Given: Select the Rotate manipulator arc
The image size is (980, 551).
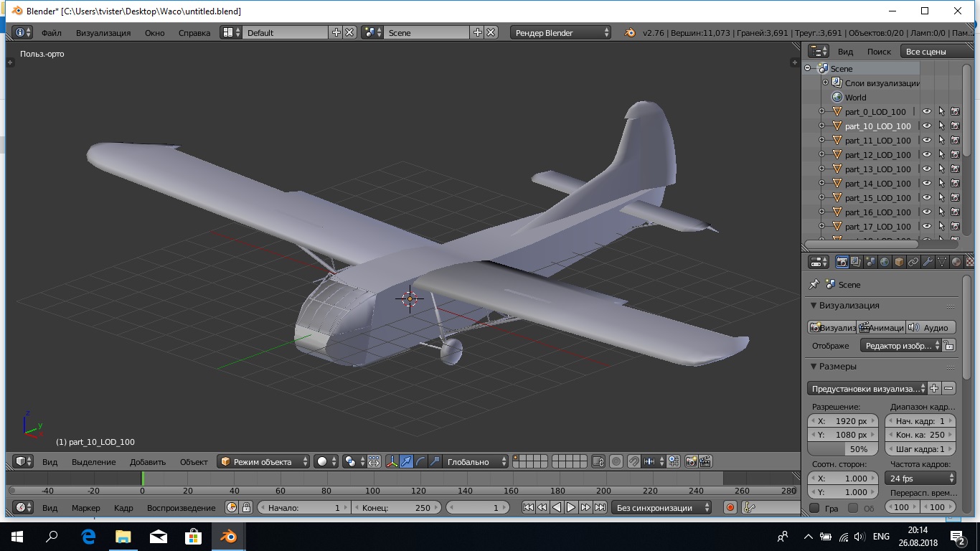Looking at the screenshot, I should 420,461.
